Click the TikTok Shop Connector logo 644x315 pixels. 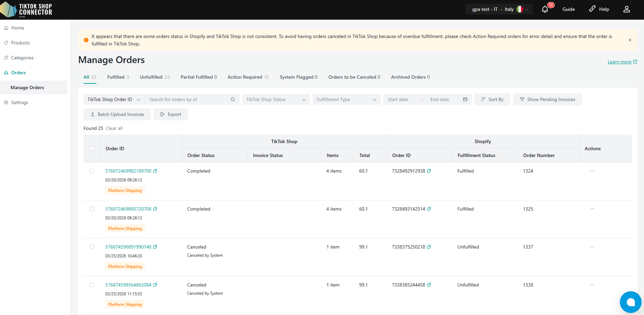26,9
